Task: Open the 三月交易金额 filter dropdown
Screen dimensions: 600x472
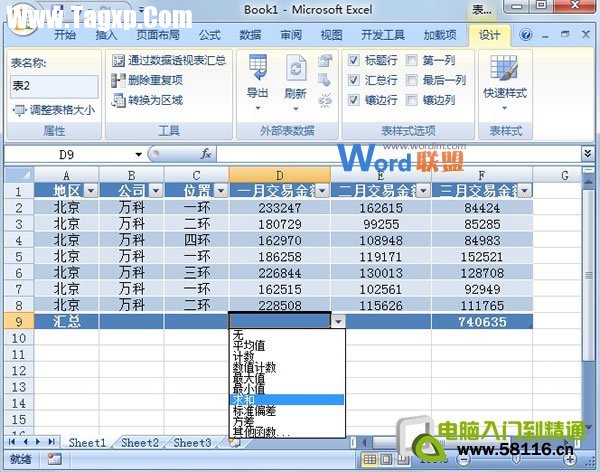Action: tap(525, 190)
